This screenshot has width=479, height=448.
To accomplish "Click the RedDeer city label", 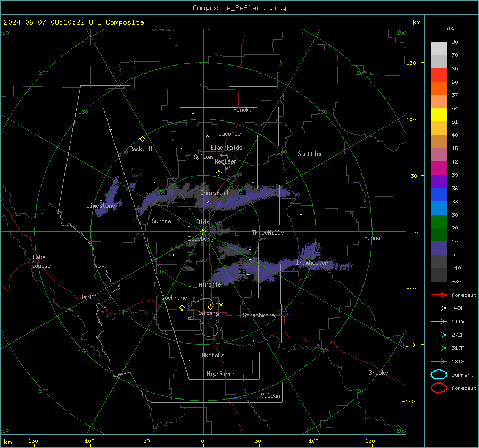I will point(226,161).
